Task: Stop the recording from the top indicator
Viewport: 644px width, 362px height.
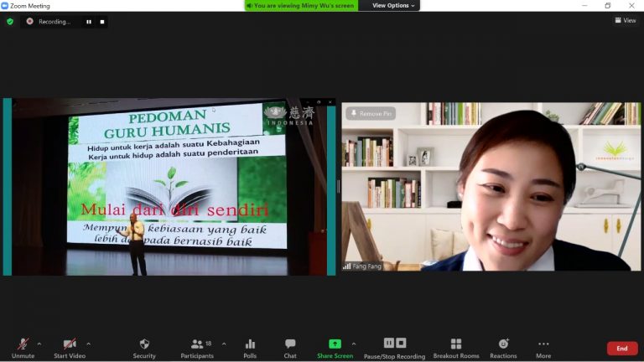Action: pos(102,22)
